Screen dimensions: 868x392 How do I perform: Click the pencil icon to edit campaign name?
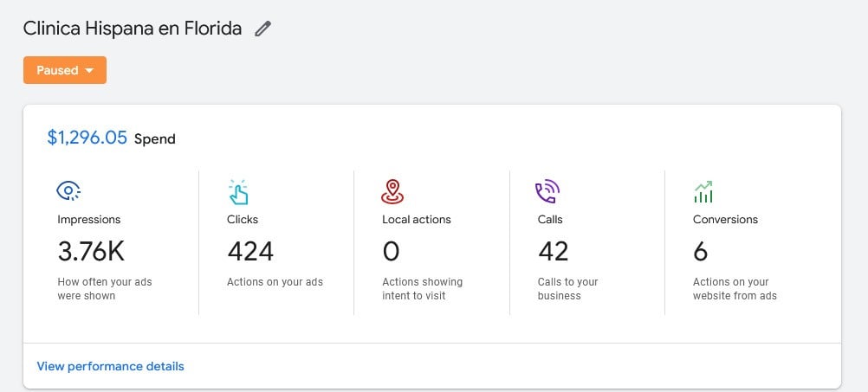point(262,29)
